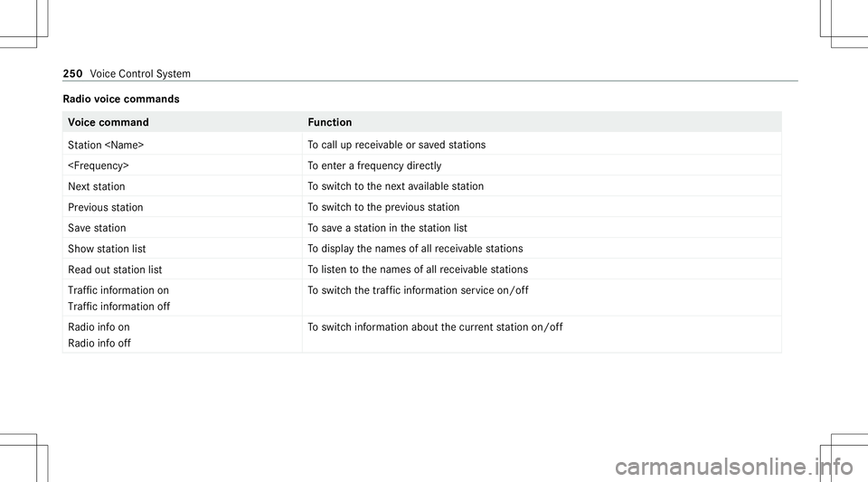868x482 pixels.
Task: Click the "Read out station list" command
Action: [x=115, y=269]
